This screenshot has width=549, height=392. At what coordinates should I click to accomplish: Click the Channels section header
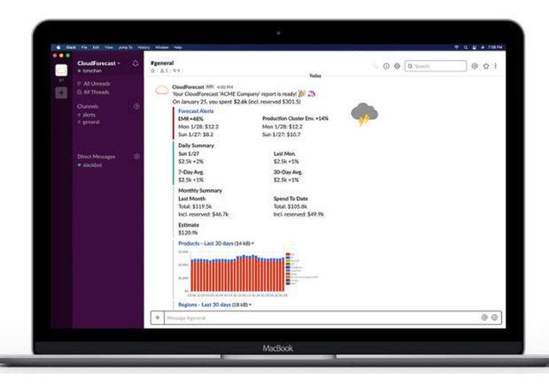point(88,106)
